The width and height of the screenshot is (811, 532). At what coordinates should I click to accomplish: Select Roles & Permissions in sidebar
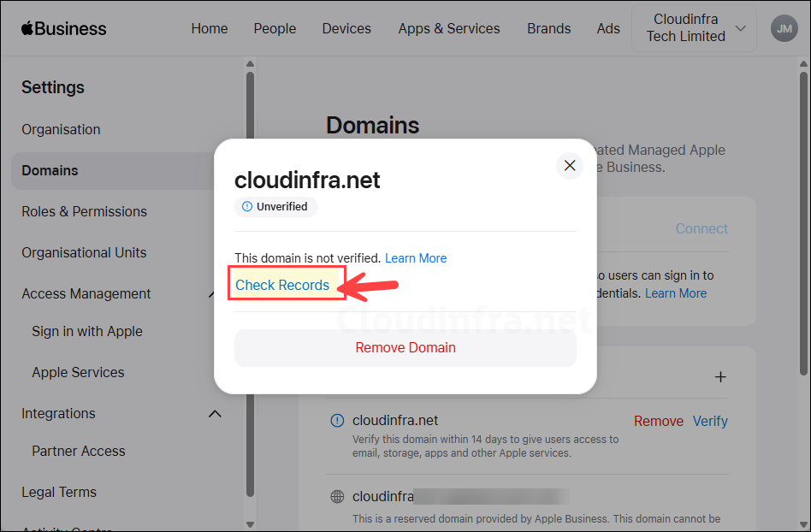click(x=85, y=211)
